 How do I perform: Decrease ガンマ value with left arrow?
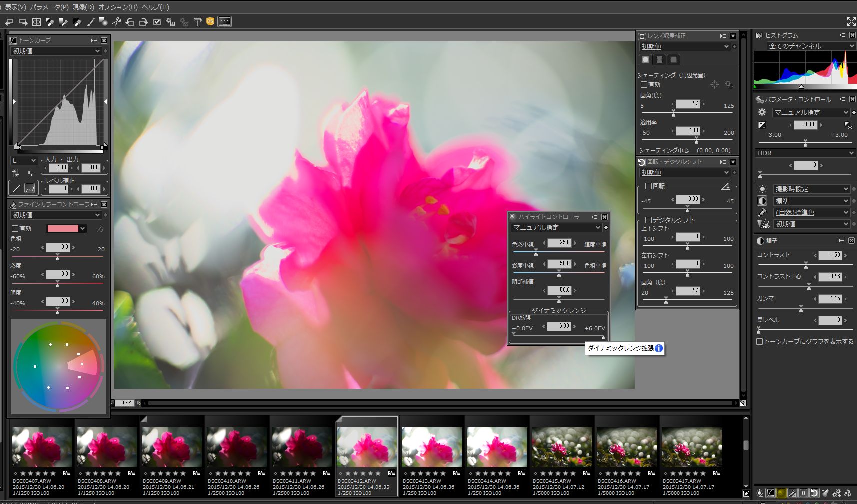[x=815, y=298]
